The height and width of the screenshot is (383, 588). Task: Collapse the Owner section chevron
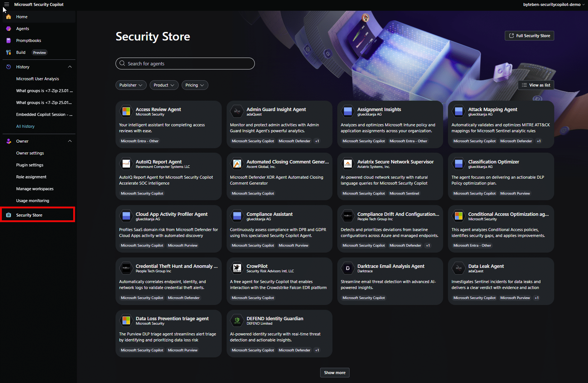coord(70,141)
